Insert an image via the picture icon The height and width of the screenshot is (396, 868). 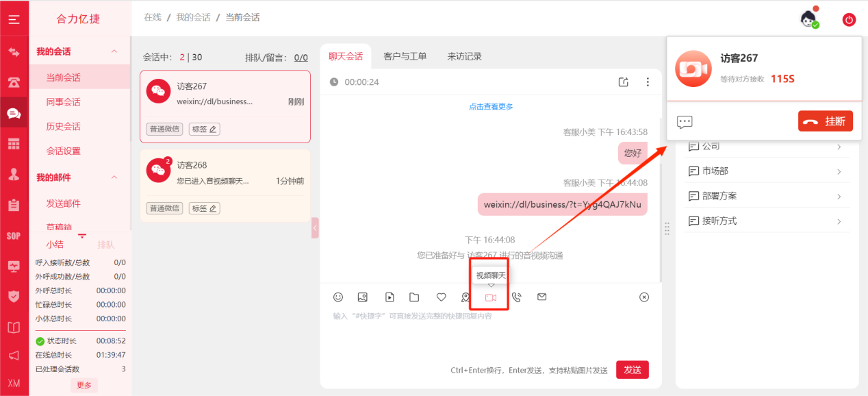pyautogui.click(x=363, y=297)
